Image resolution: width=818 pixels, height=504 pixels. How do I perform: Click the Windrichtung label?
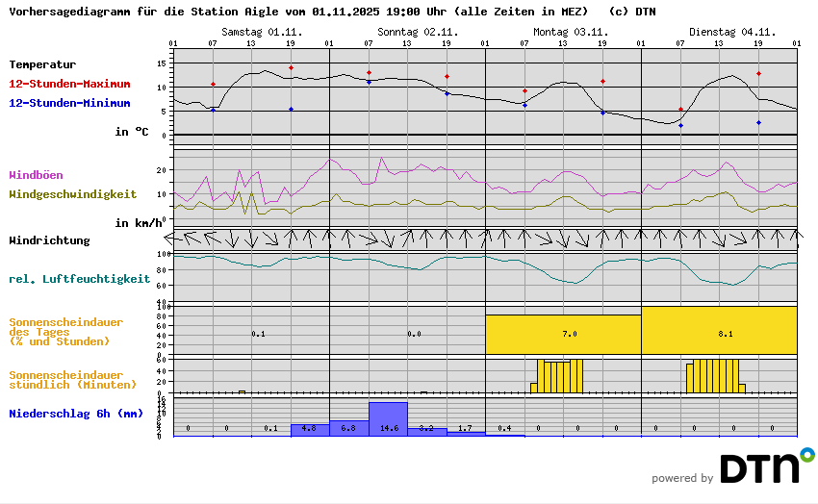tap(49, 240)
